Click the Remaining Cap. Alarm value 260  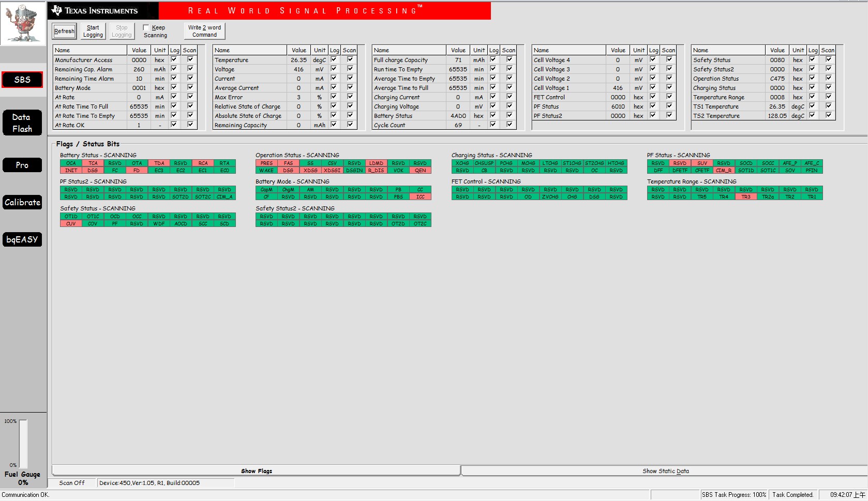[x=139, y=69]
